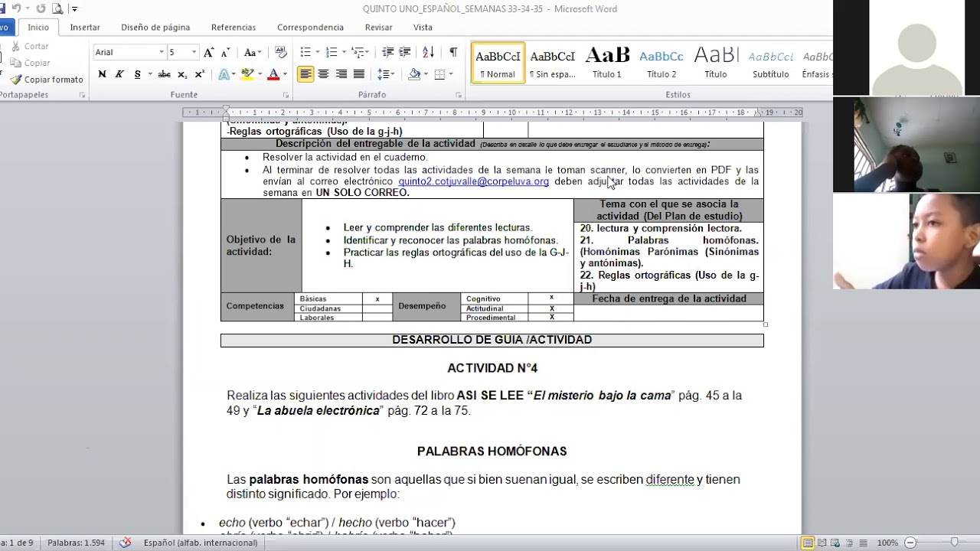The height and width of the screenshot is (551, 980).
Task: Select align left paragraph button
Action: point(305,74)
